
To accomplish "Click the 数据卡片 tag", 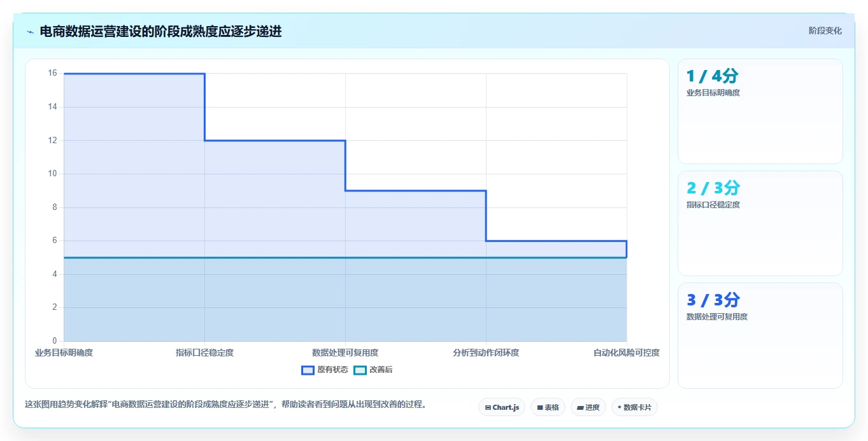I will (x=634, y=407).
